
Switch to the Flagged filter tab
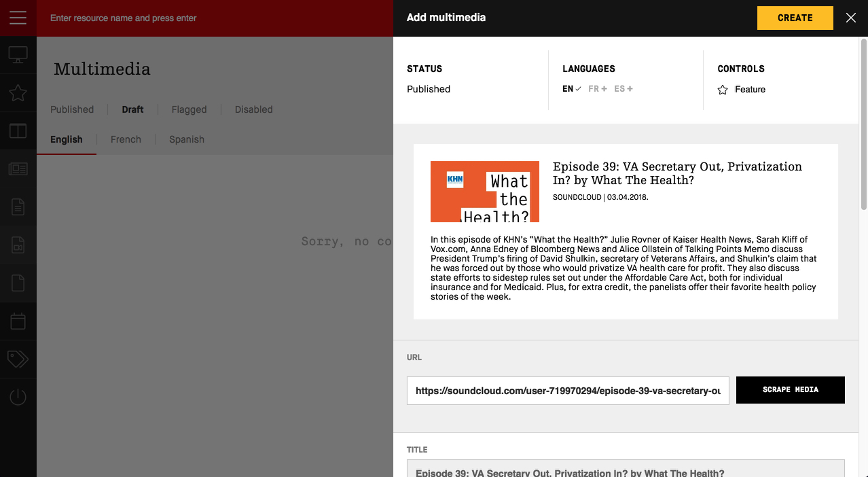189,109
